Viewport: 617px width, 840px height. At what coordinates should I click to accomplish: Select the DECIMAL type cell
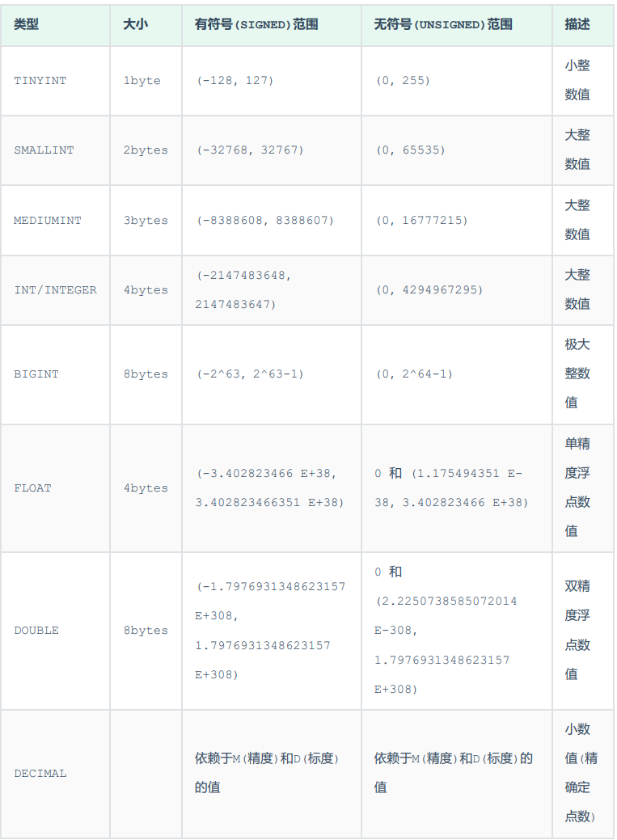40,774
